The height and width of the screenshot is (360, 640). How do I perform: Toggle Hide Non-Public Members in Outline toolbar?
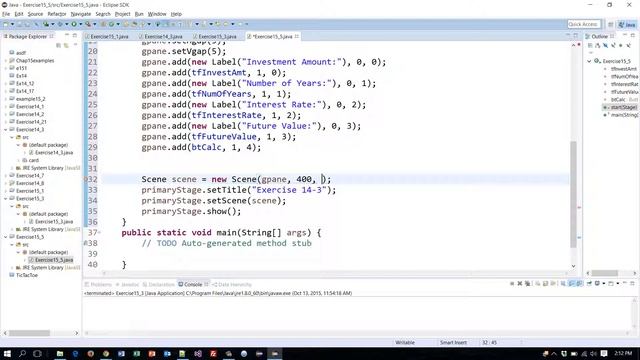pyautogui.click(x=621, y=45)
